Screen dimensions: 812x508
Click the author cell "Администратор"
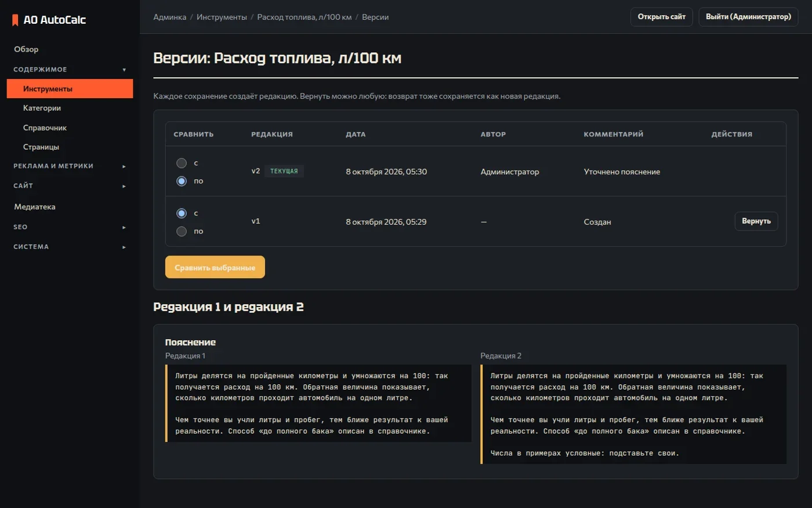coord(510,172)
